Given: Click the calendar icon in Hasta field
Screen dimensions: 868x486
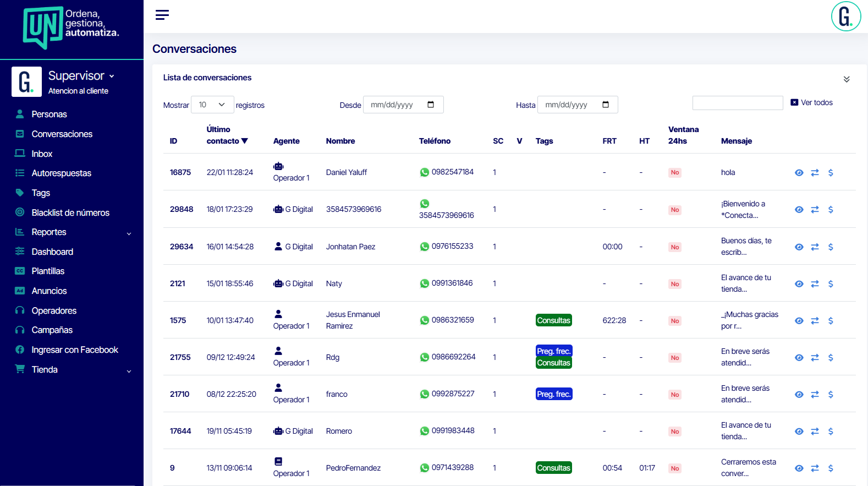Looking at the screenshot, I should click(x=606, y=105).
